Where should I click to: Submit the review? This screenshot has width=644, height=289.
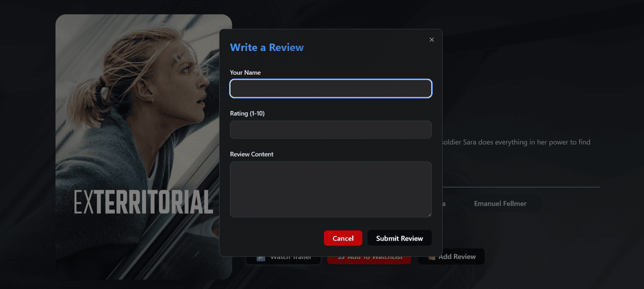pos(399,238)
